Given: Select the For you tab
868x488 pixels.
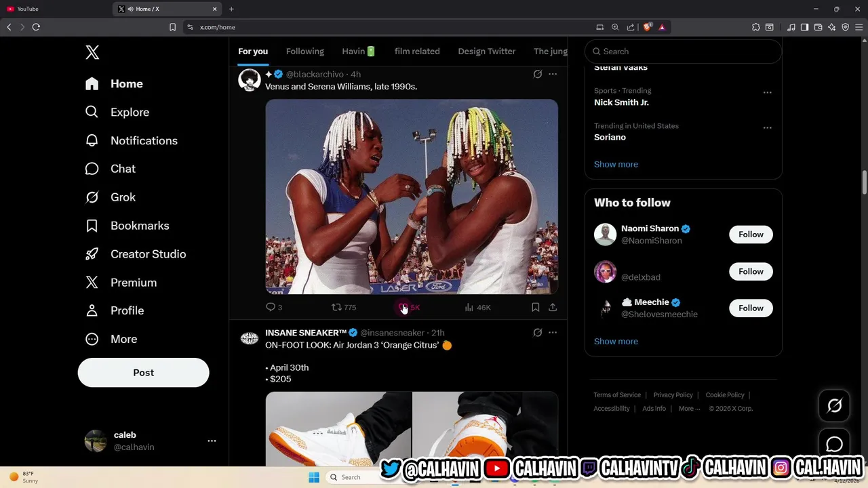Looking at the screenshot, I should 253,52.
